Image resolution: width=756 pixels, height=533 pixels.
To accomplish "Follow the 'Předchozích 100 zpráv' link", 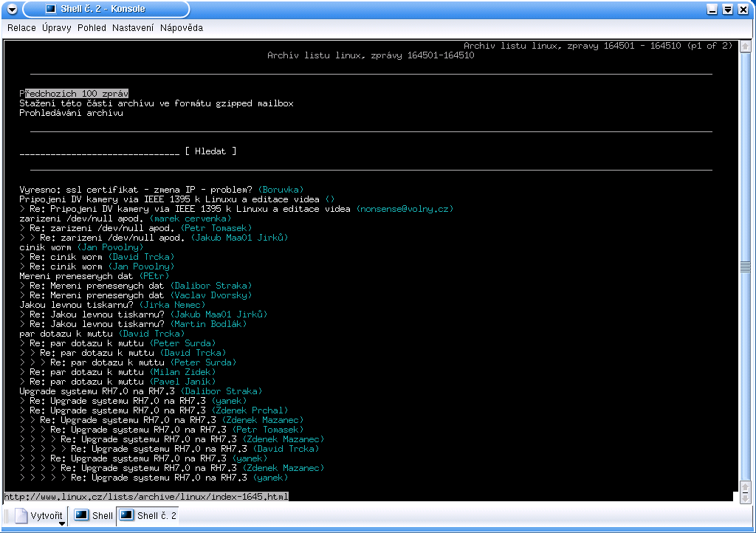I will tap(74, 94).
